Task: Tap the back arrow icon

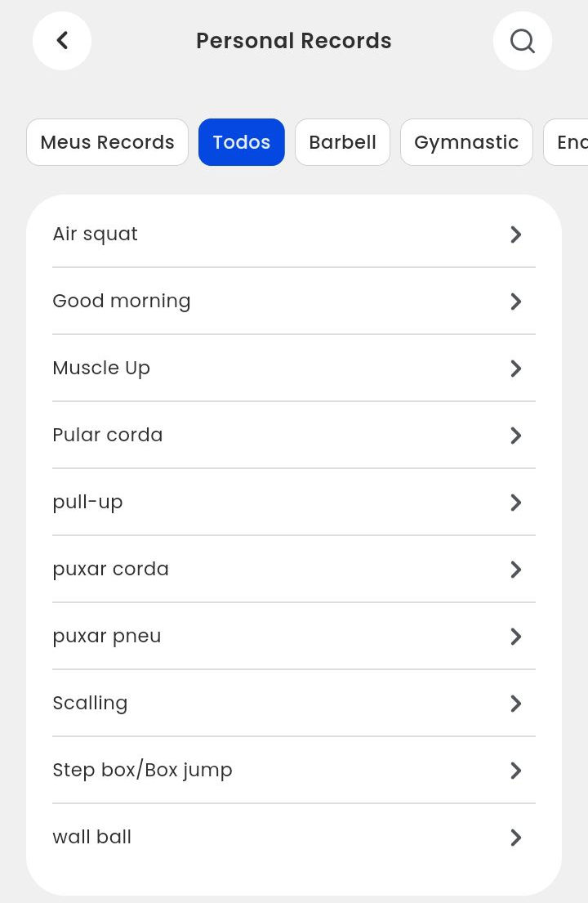Action: click(x=62, y=41)
